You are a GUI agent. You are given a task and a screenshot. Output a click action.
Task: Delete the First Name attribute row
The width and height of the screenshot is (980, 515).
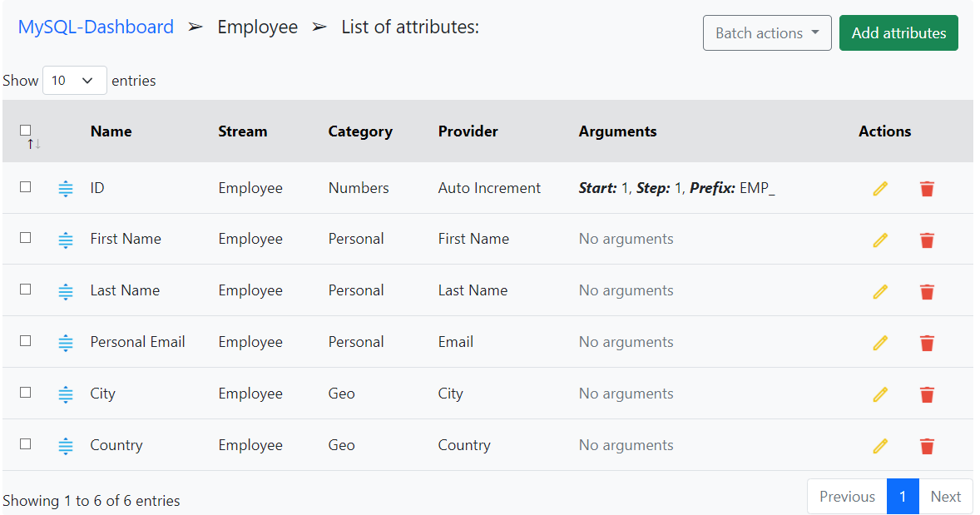point(927,240)
